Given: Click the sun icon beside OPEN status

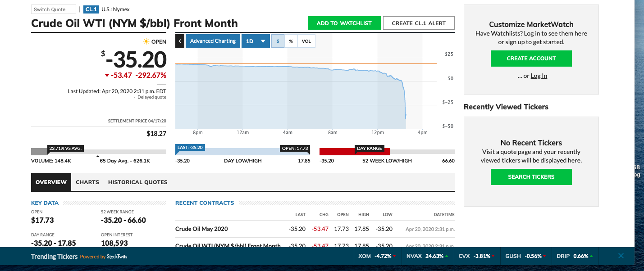Looking at the screenshot, I should point(146,41).
